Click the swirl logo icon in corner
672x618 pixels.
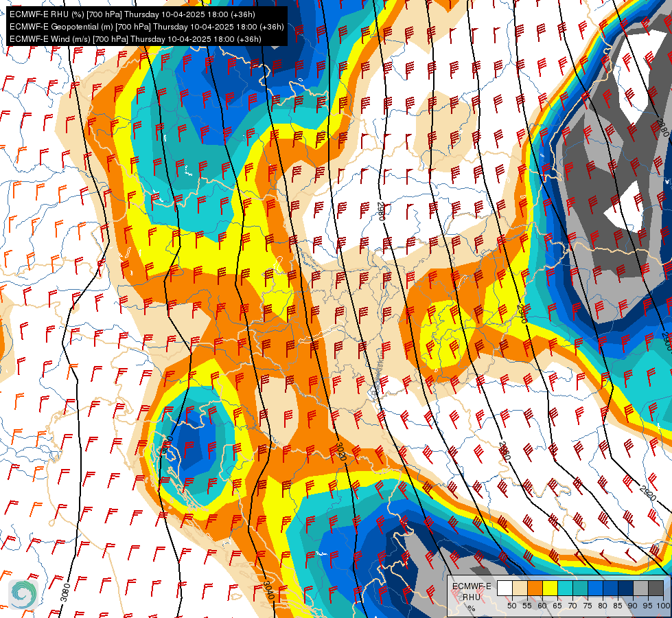click(x=23, y=594)
